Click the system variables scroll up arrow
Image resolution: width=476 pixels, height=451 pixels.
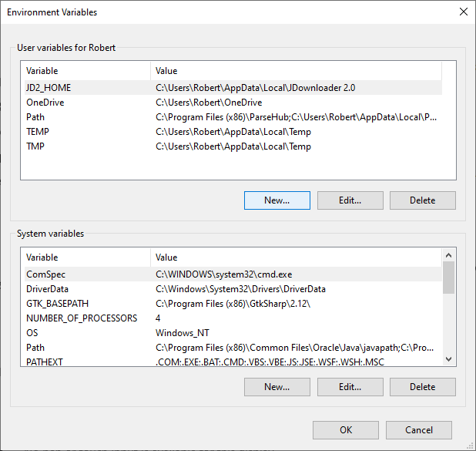pyautogui.click(x=449, y=255)
